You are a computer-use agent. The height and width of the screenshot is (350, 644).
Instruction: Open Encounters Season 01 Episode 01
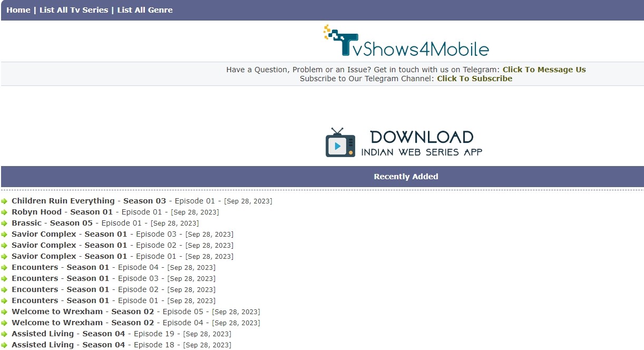85,300
